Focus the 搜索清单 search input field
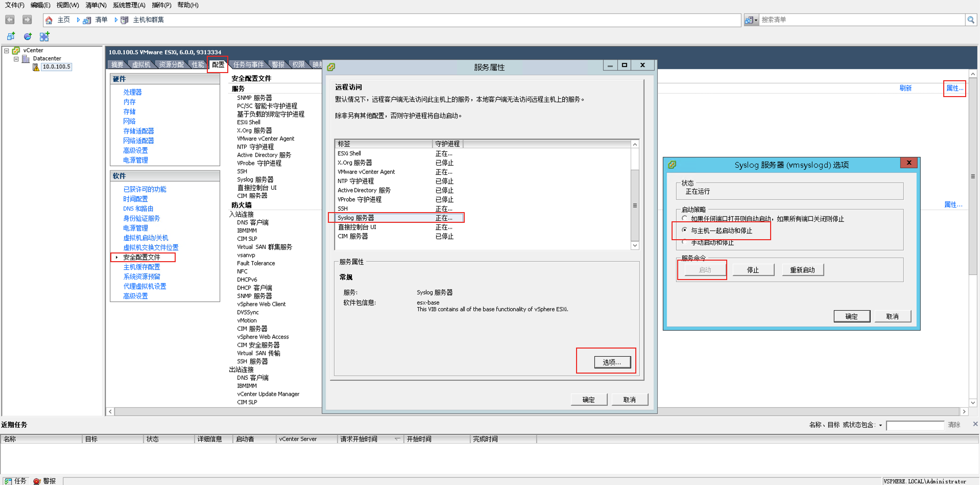The height and width of the screenshot is (485, 980). pos(862,20)
